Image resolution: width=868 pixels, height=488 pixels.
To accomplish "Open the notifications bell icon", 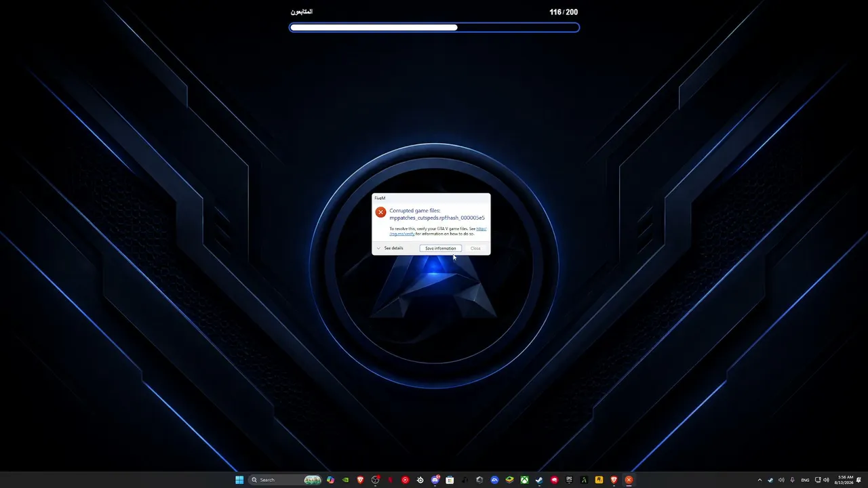I will coord(859,480).
